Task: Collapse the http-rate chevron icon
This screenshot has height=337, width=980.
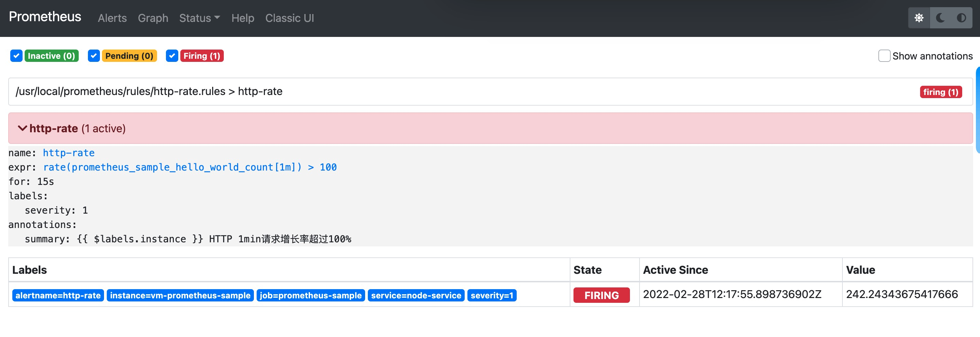Action: pos(23,129)
